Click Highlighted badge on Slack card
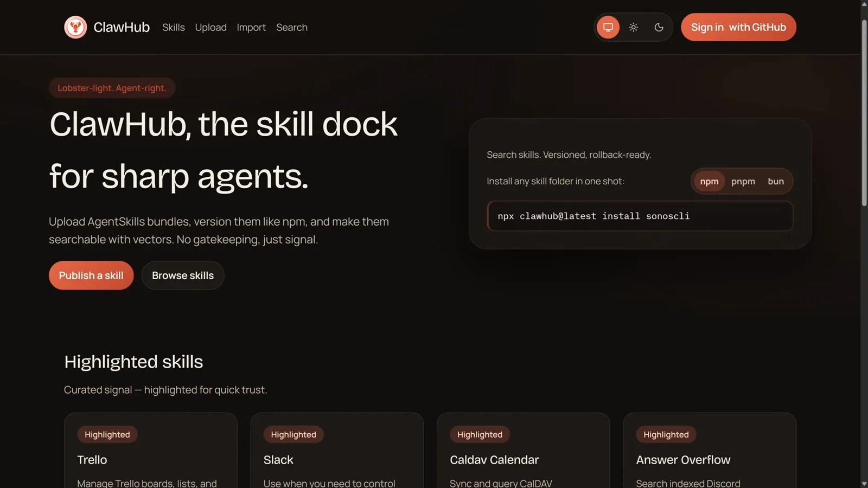868x488 pixels. [293, 434]
